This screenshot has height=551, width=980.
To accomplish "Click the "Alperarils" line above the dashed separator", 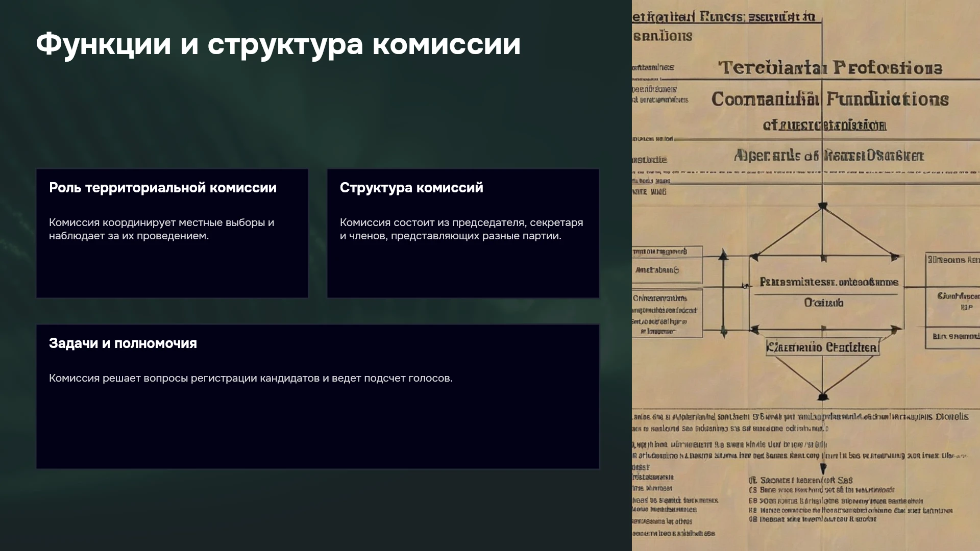I will 829,156.
